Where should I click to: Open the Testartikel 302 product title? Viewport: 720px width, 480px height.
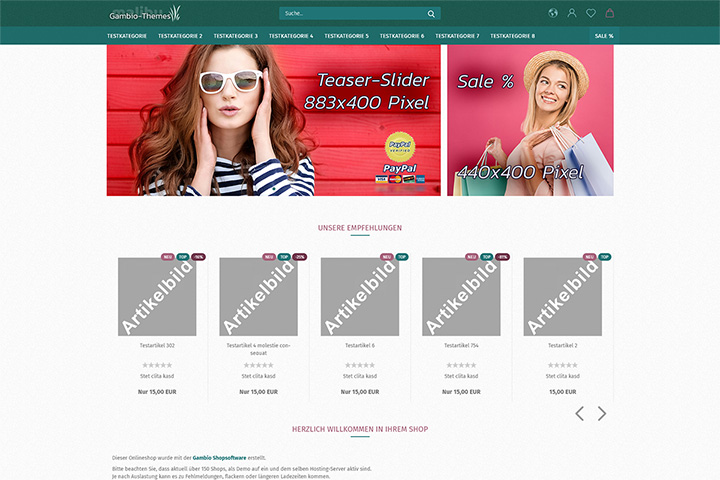[x=157, y=345]
